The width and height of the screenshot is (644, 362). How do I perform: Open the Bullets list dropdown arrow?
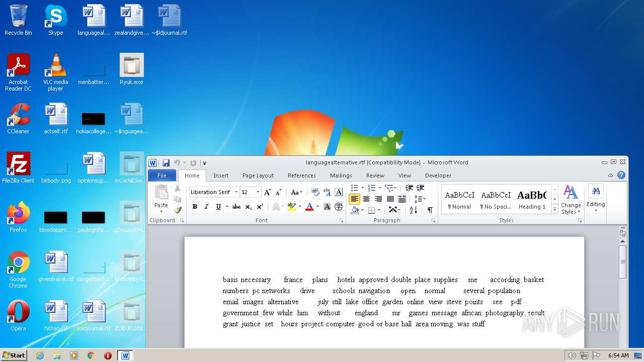point(362,188)
